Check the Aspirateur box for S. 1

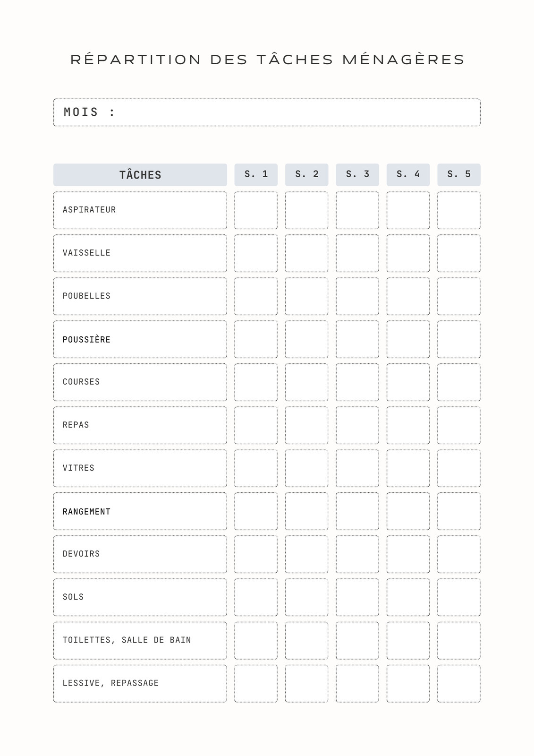tap(256, 210)
